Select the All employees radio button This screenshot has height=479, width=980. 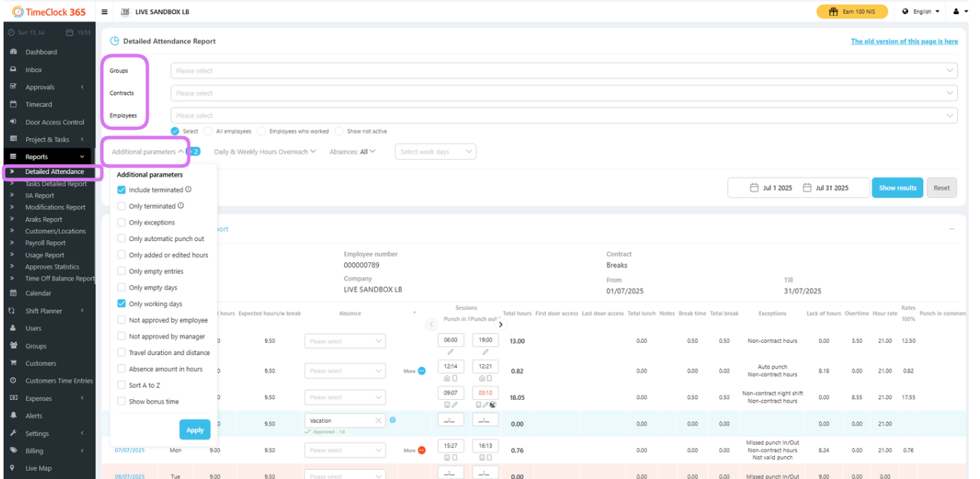[x=208, y=131]
